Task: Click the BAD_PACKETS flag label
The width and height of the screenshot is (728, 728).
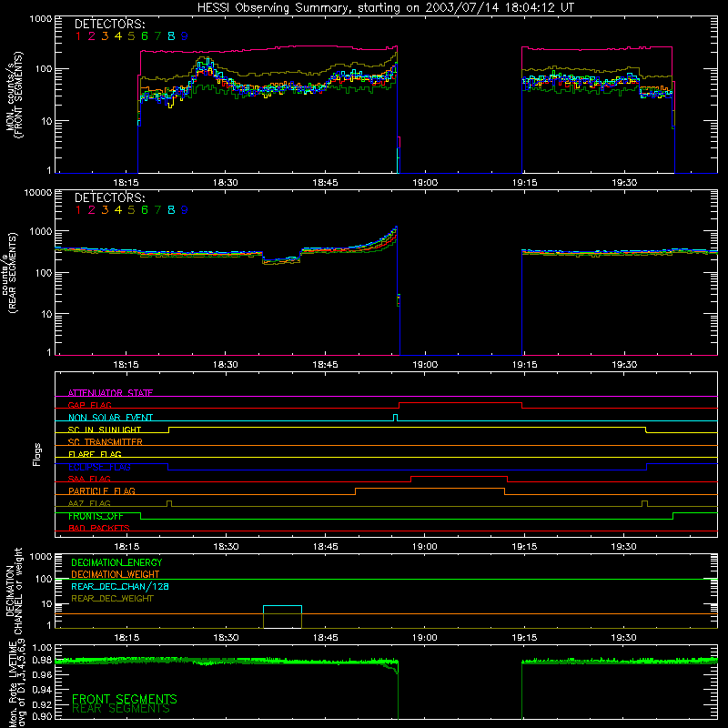Action: pos(99,528)
